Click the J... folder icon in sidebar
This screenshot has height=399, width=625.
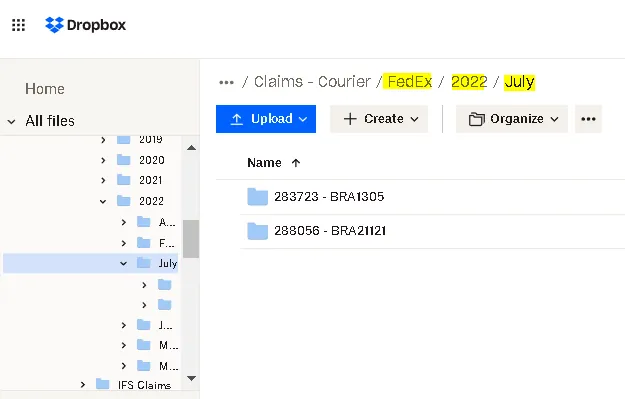point(143,325)
